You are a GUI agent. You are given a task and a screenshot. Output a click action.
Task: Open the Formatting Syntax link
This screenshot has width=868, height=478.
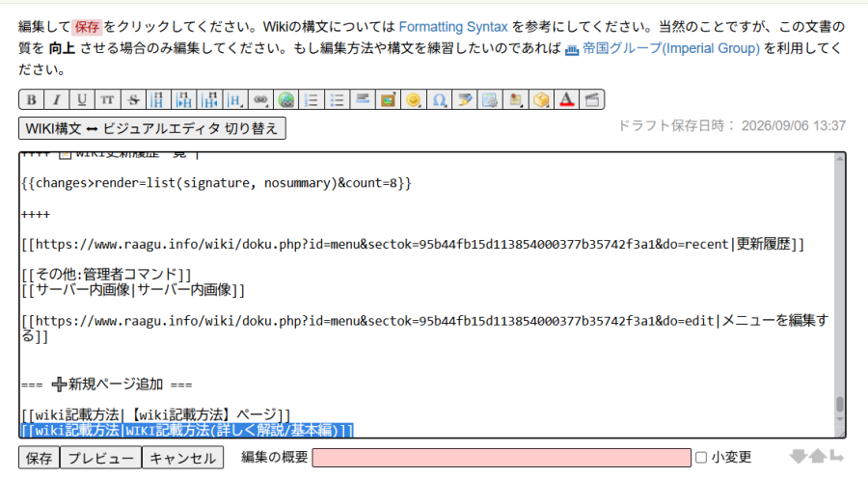[453, 27]
